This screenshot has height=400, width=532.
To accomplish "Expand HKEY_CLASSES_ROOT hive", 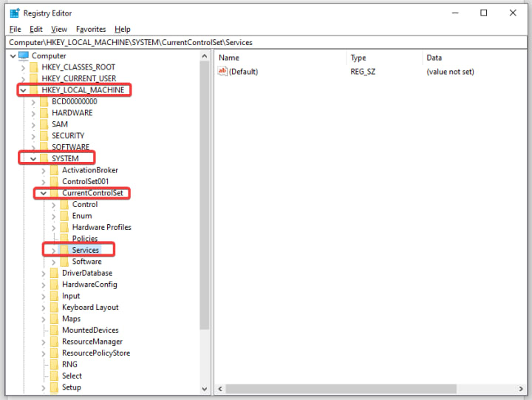I will coord(23,67).
